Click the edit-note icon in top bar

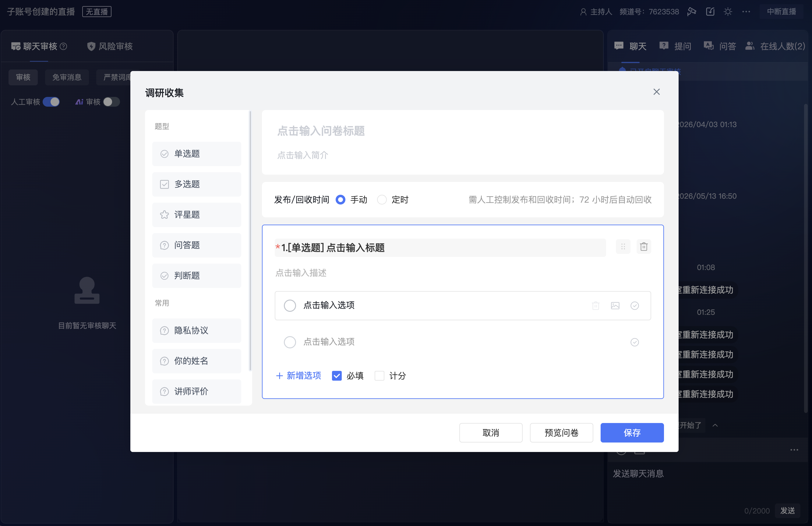[710, 12]
